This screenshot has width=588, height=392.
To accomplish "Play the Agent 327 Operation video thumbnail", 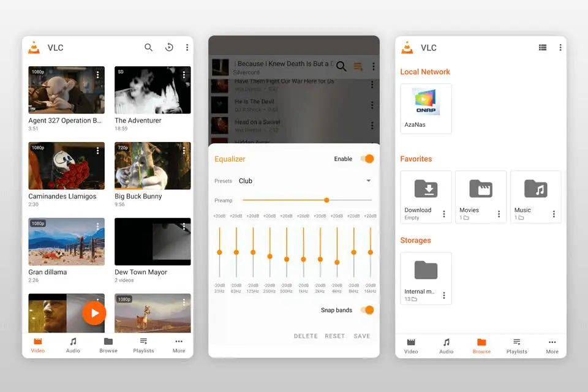I will [66, 90].
